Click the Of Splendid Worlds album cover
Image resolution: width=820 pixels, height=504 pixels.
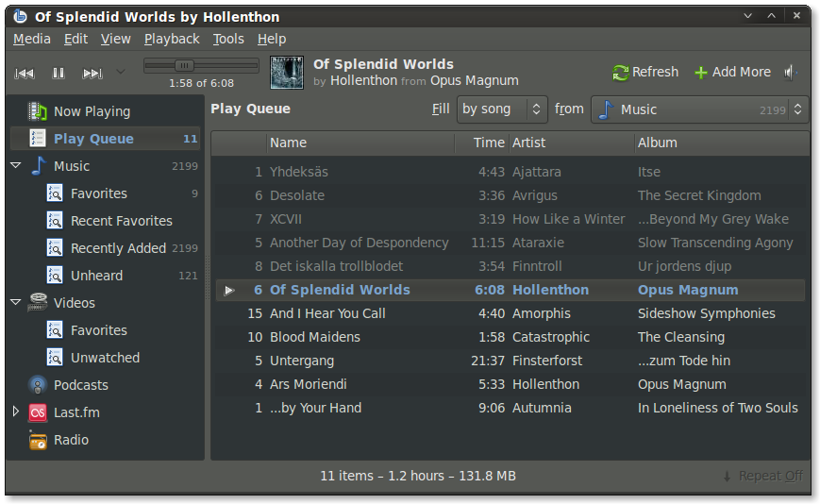[x=287, y=73]
